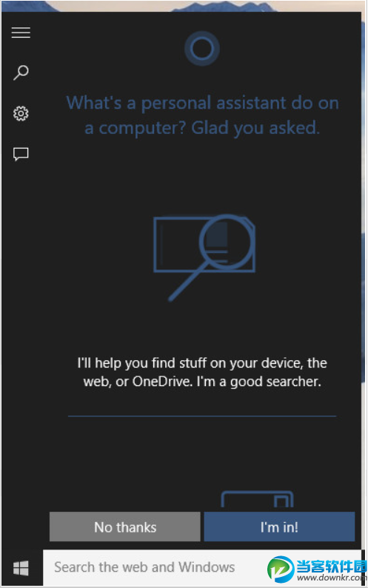Decline Cortana with No thanks
368x588 pixels.
(125, 527)
